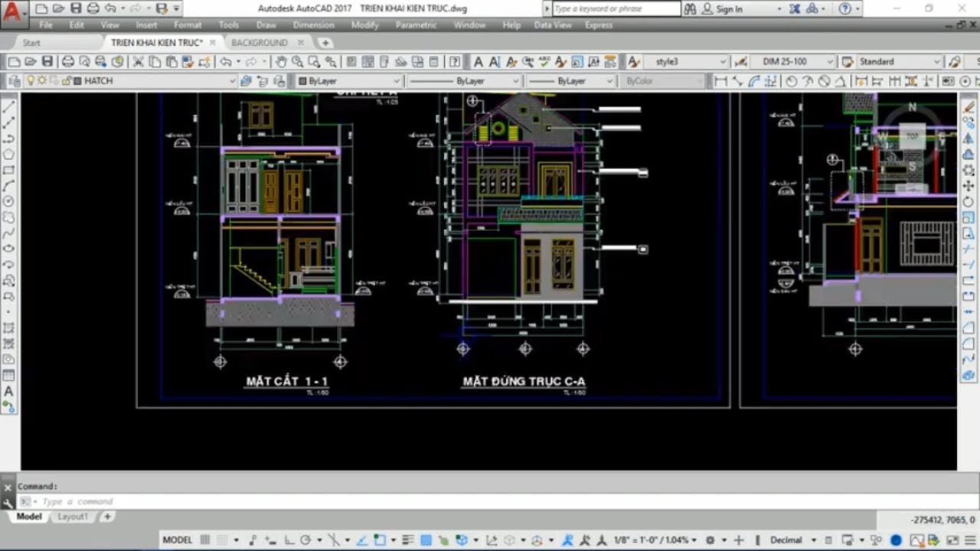Select the Circle draw tool
Viewport: 980px width, 551px height.
(x=9, y=201)
